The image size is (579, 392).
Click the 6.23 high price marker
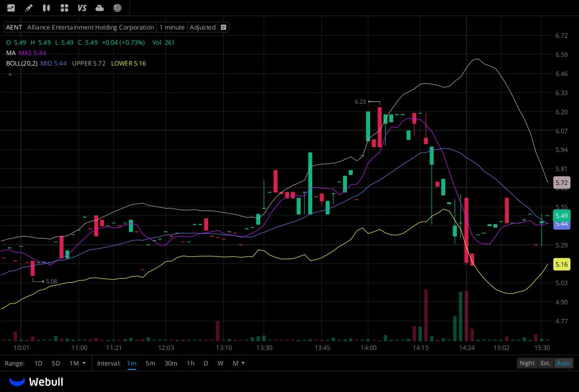[x=360, y=102]
